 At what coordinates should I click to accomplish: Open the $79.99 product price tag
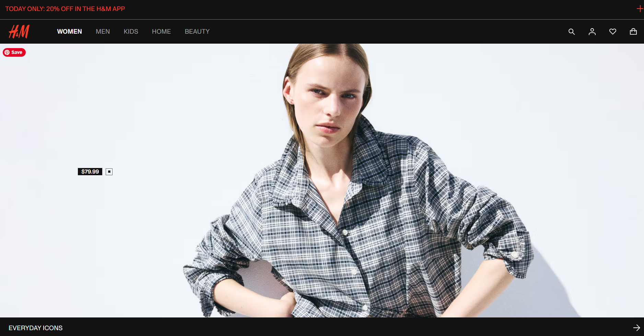point(90,171)
